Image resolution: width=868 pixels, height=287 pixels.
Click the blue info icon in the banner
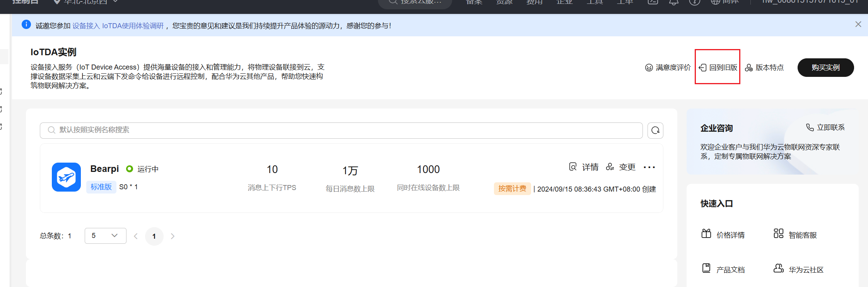coord(26,25)
